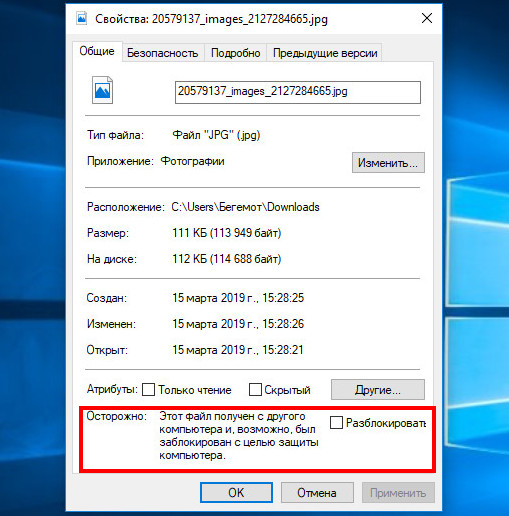Close the Свойства dialog with the X

click(427, 18)
